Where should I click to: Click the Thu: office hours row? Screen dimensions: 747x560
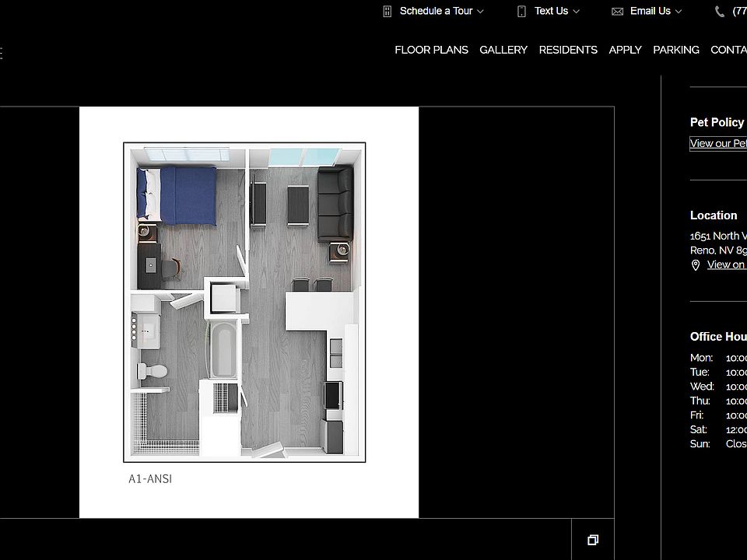point(718,401)
